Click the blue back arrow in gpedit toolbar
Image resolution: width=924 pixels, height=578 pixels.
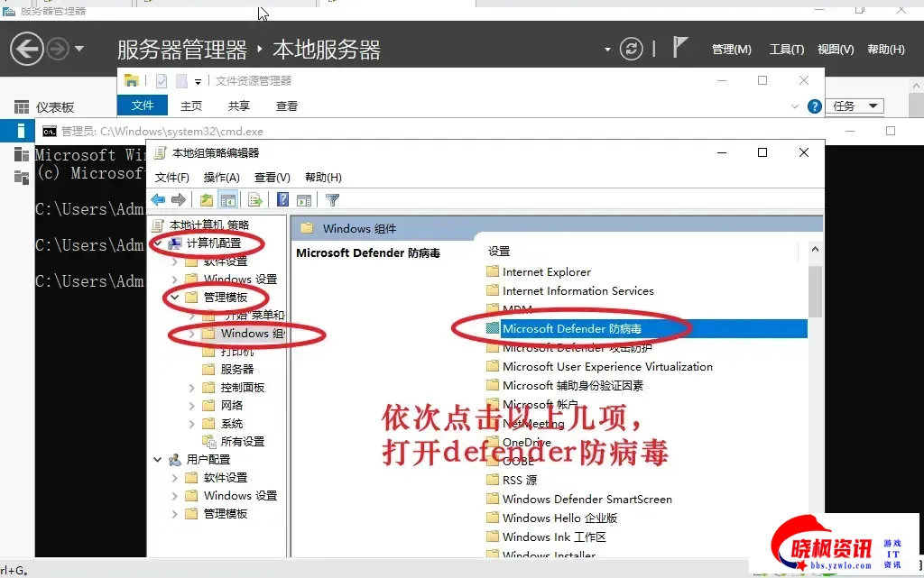click(x=158, y=200)
